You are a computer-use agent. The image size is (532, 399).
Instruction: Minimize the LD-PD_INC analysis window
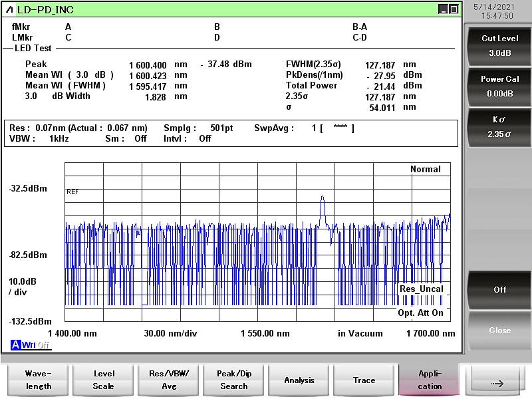pyautogui.click(x=443, y=9)
